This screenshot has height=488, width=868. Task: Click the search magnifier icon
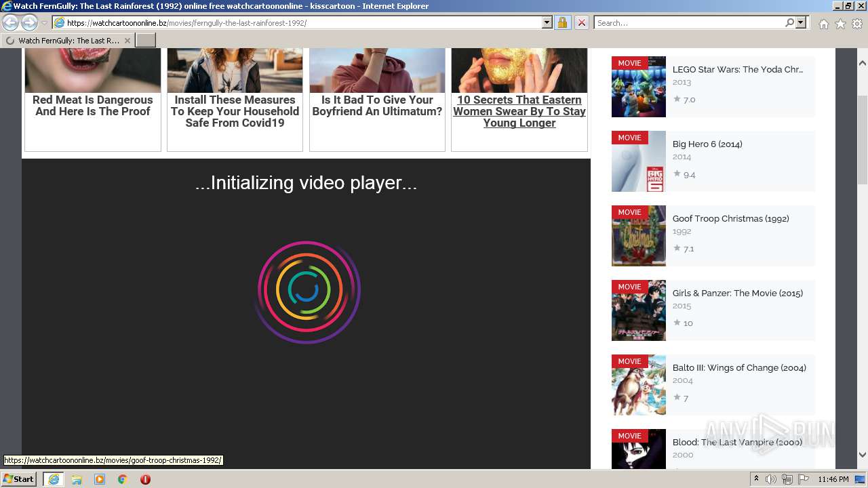(x=789, y=22)
